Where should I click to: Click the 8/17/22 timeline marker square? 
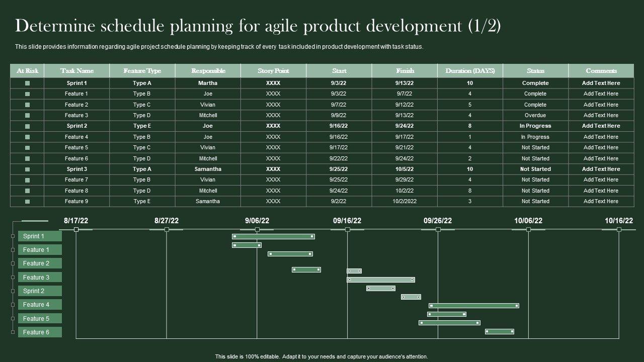[76, 229]
